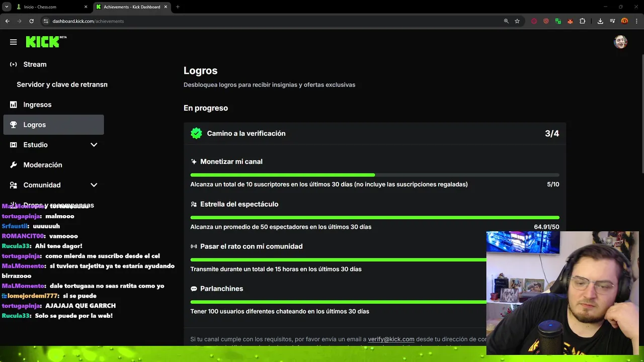Open the zoom magnifier in address bar

tap(506, 21)
